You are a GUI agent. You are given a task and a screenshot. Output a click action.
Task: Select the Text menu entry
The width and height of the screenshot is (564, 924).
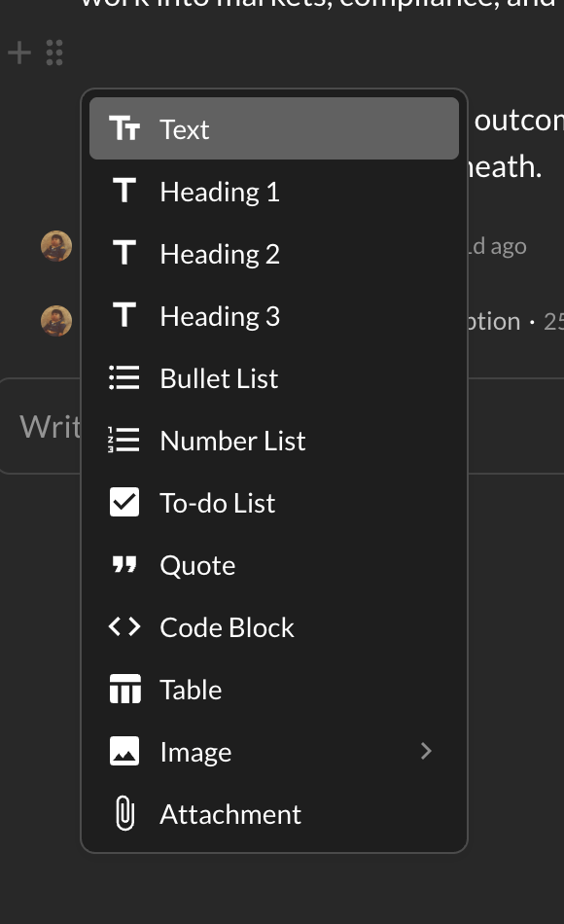coord(274,128)
